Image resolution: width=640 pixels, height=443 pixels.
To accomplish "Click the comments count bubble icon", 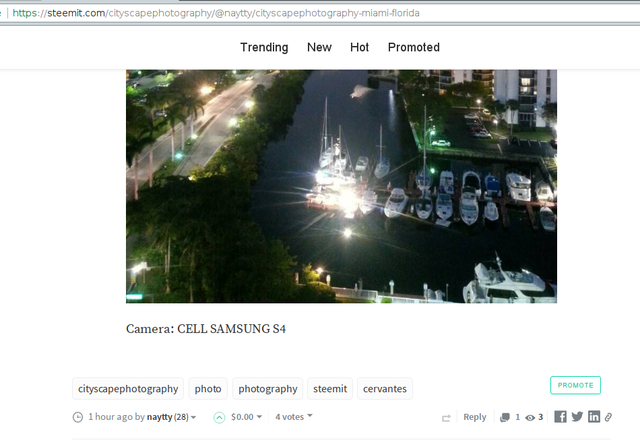I will pyautogui.click(x=505, y=417).
